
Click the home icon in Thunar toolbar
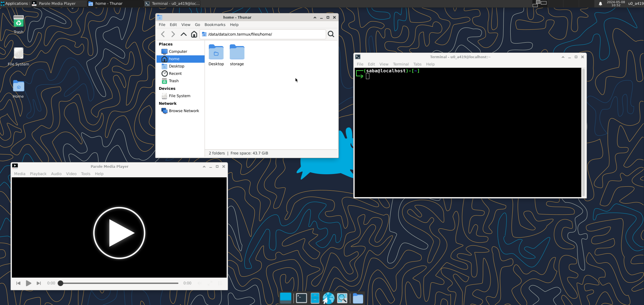tap(194, 34)
